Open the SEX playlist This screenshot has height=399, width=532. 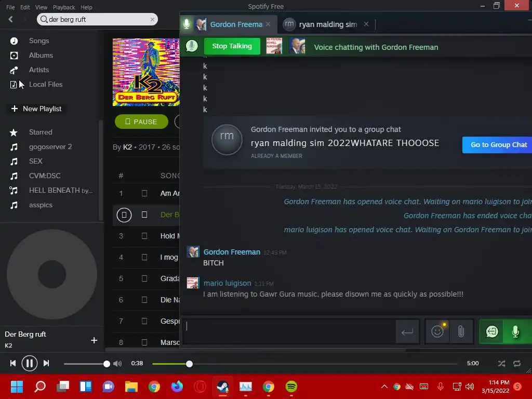coord(36,161)
